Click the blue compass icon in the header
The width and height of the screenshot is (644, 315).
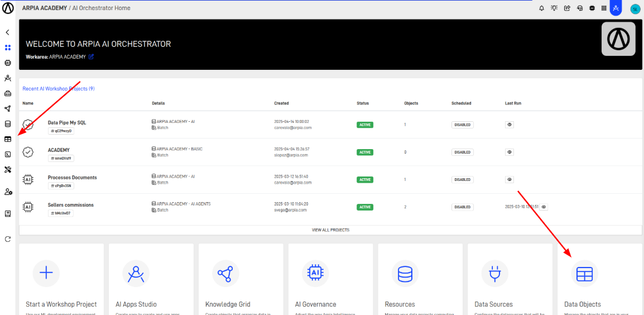tap(615, 8)
